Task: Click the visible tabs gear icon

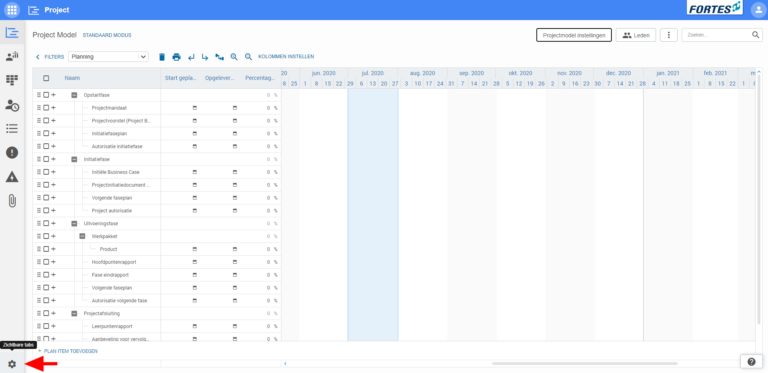Action: [12, 364]
